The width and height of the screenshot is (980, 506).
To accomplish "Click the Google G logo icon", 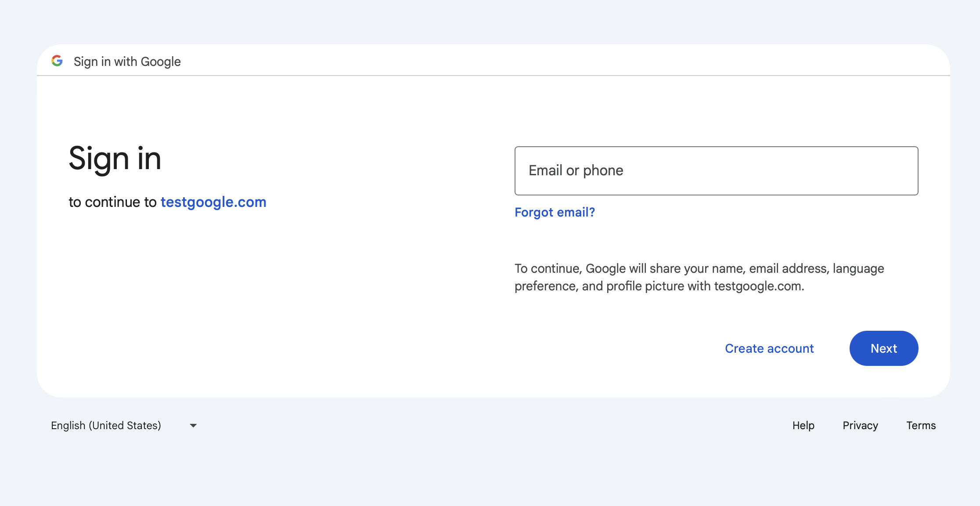I will coord(57,61).
